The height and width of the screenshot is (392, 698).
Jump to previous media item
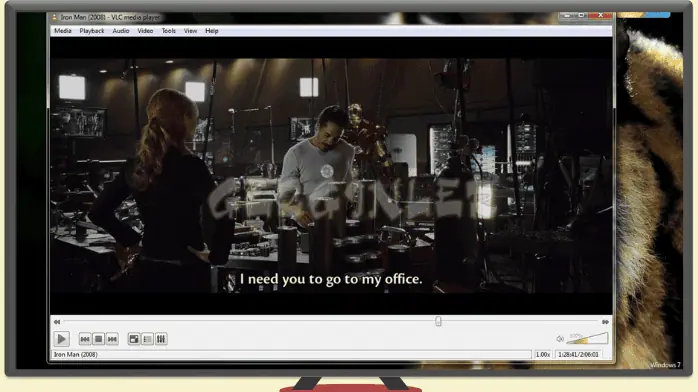pyautogui.click(x=85, y=339)
